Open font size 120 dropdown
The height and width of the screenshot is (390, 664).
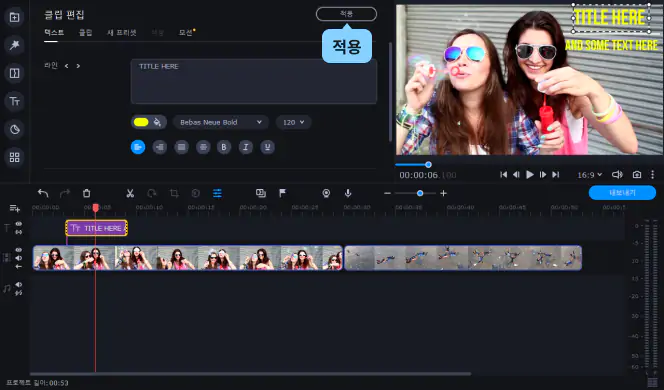[293, 122]
